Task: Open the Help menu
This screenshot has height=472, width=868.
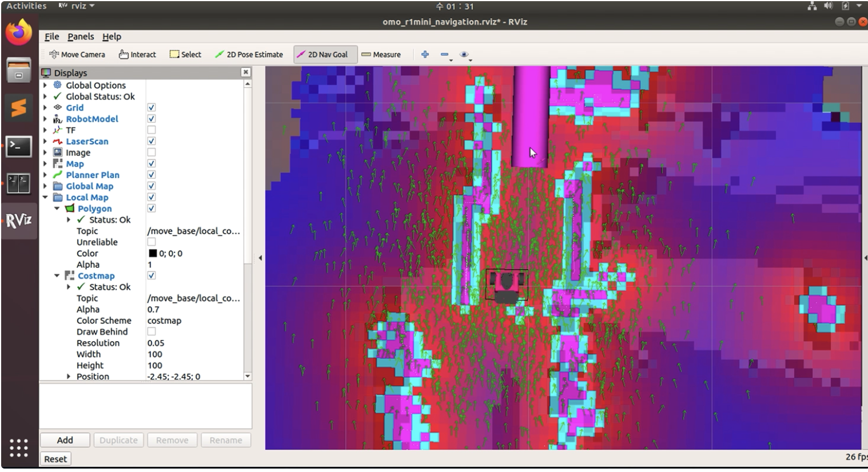Action: click(112, 37)
